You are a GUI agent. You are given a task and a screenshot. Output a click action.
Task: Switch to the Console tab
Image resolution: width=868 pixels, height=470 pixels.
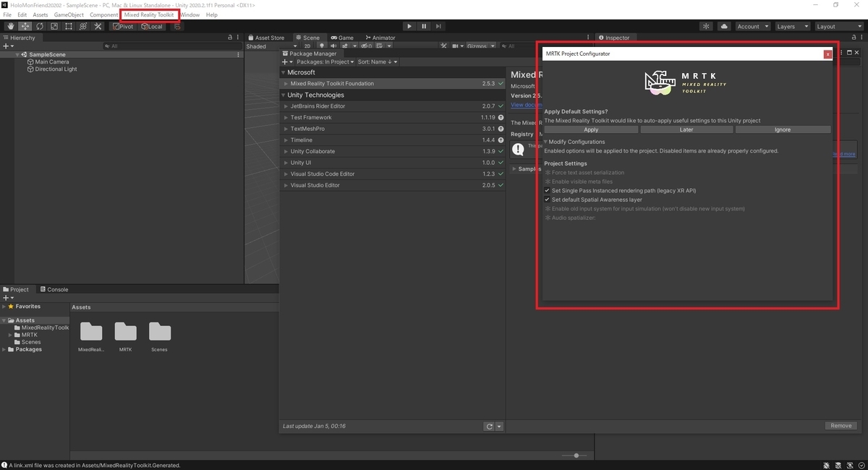(x=54, y=289)
